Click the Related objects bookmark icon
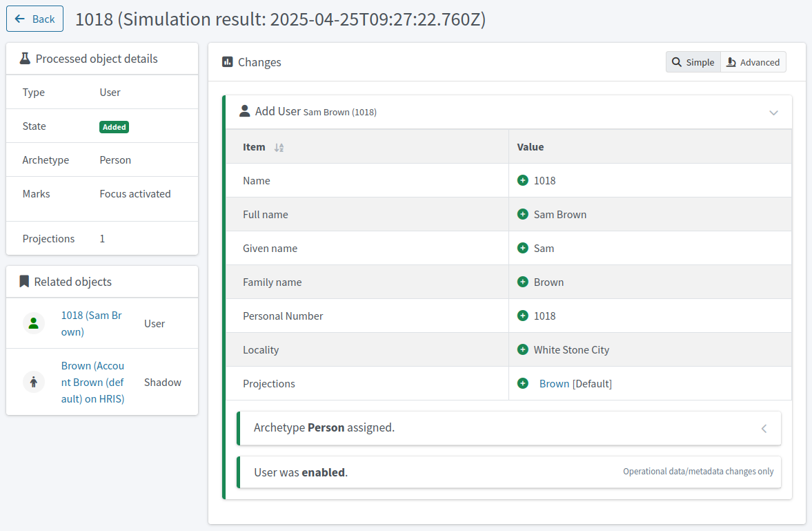This screenshot has width=812, height=531. (x=24, y=281)
